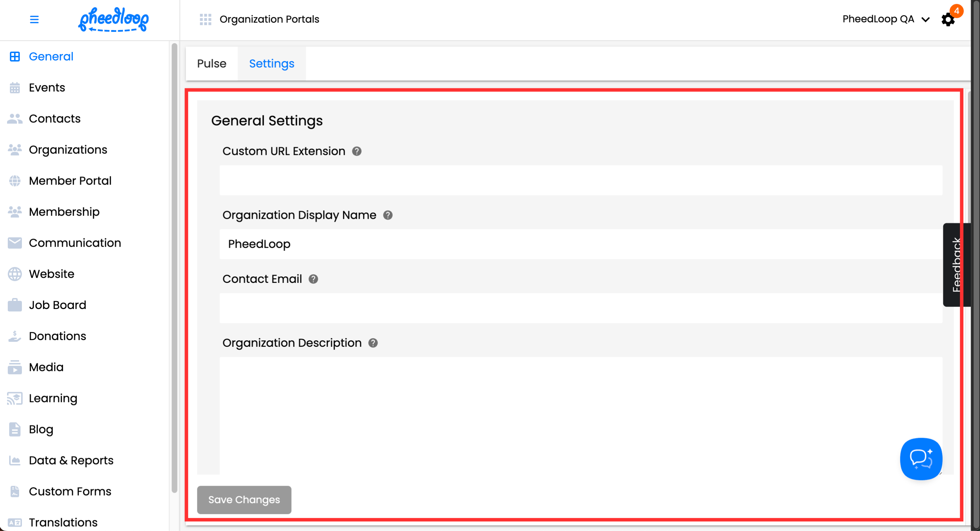The image size is (980, 531).
Task: Open the blue chat assistant bubble
Action: click(x=921, y=459)
